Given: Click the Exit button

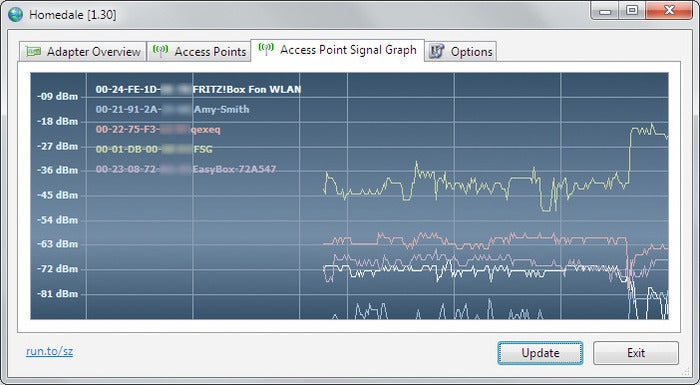Looking at the screenshot, I should [636, 353].
